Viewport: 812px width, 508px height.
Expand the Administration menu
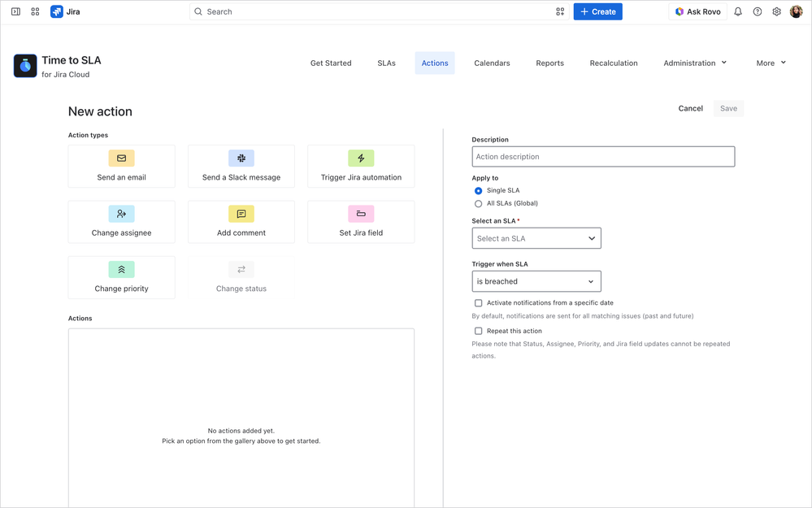(x=695, y=63)
